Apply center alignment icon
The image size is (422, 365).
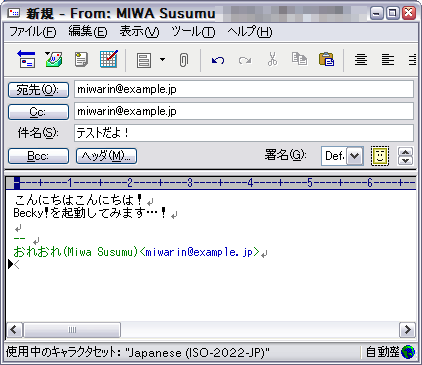(x=361, y=60)
